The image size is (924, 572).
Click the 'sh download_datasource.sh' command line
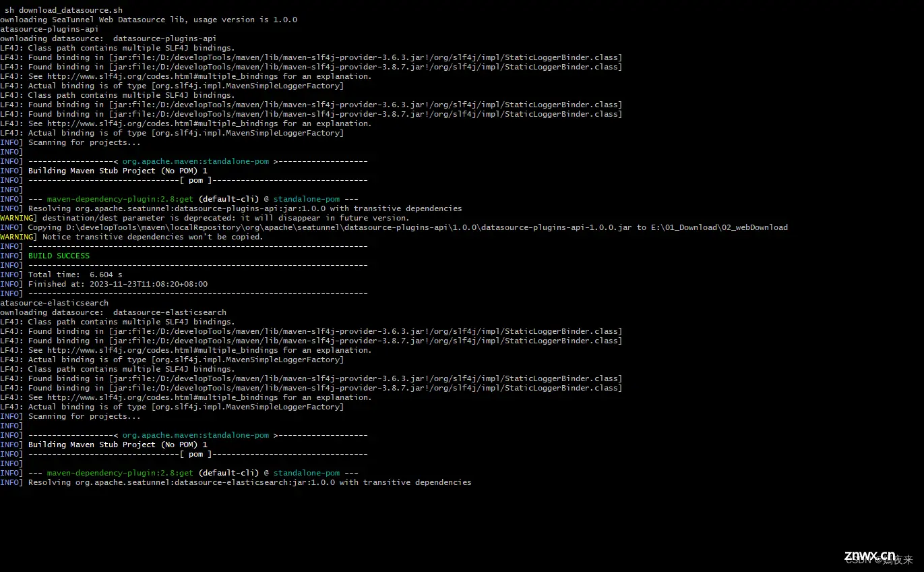coord(63,10)
